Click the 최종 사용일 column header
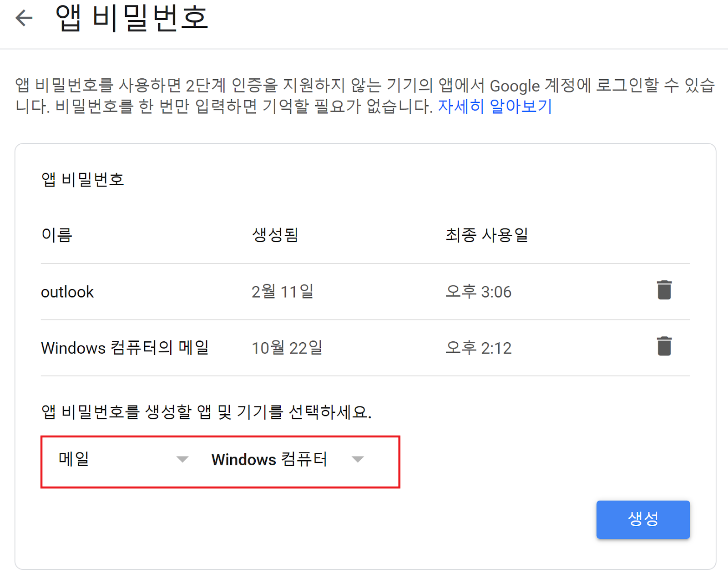This screenshot has width=728, height=578. [486, 235]
